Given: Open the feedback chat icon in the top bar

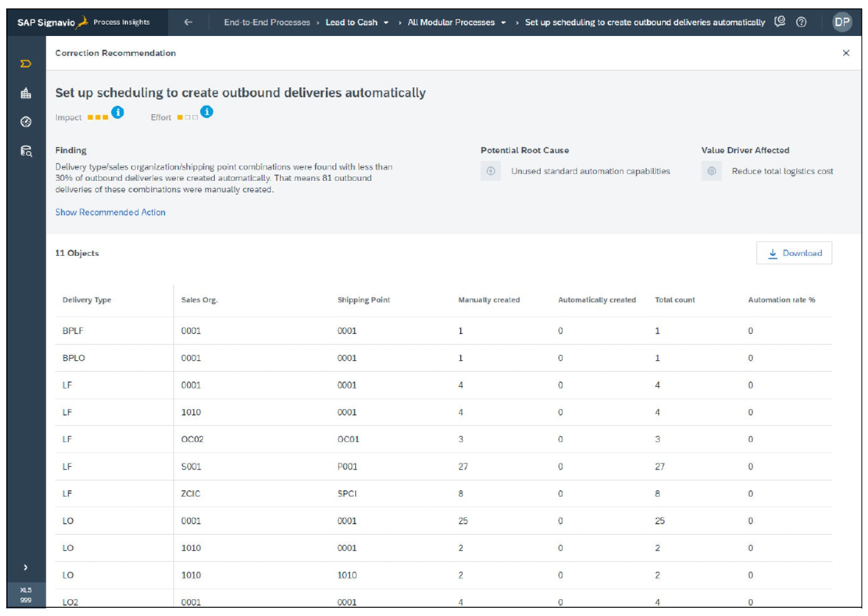Looking at the screenshot, I should [780, 22].
